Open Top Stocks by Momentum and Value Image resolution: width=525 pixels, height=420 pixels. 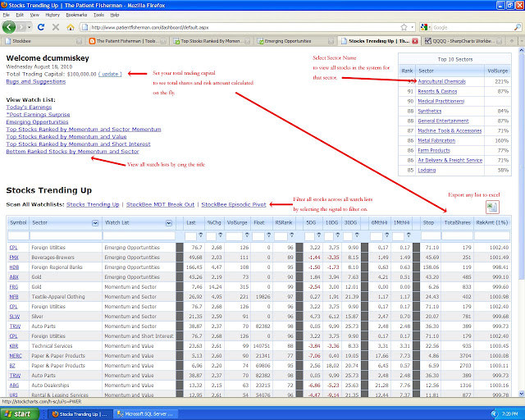click(x=66, y=137)
